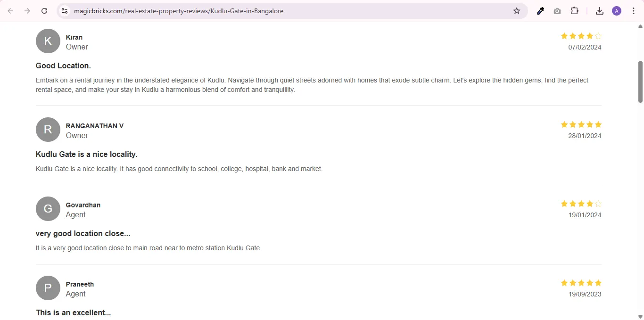Click the highlighter extension icon
The height and width of the screenshot is (320, 644).
[540, 10]
